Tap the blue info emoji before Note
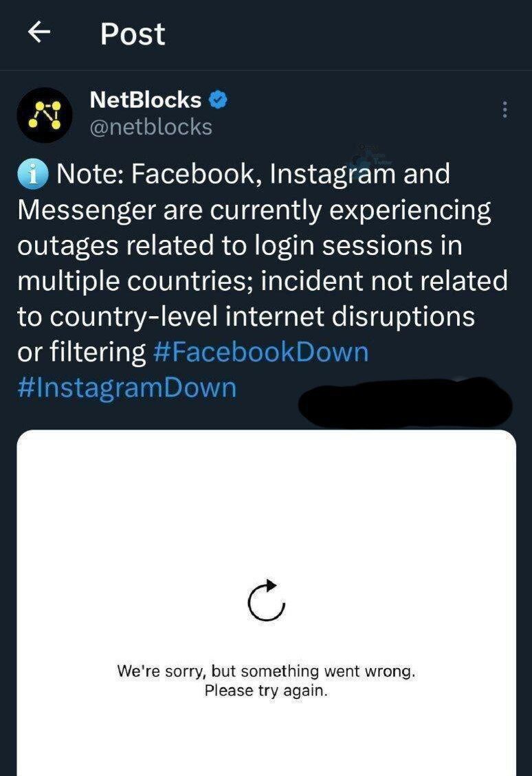 (33, 175)
